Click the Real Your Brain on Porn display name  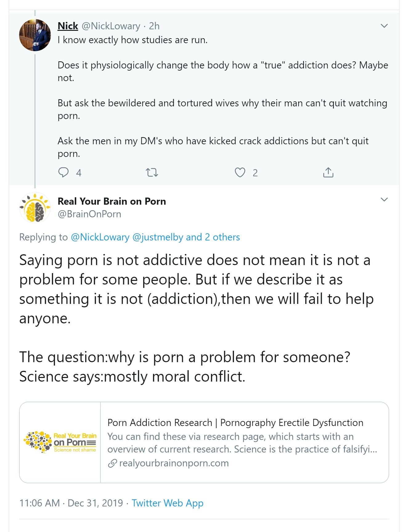tap(112, 201)
